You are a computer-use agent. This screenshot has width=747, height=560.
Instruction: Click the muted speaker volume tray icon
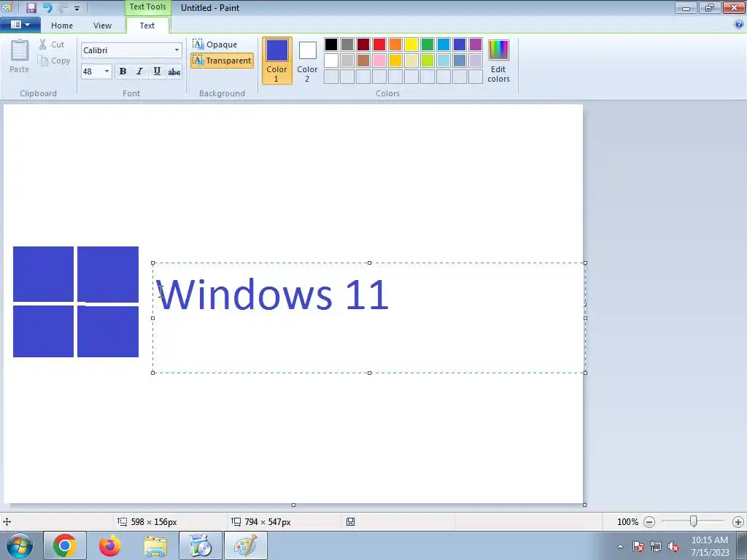click(673, 547)
